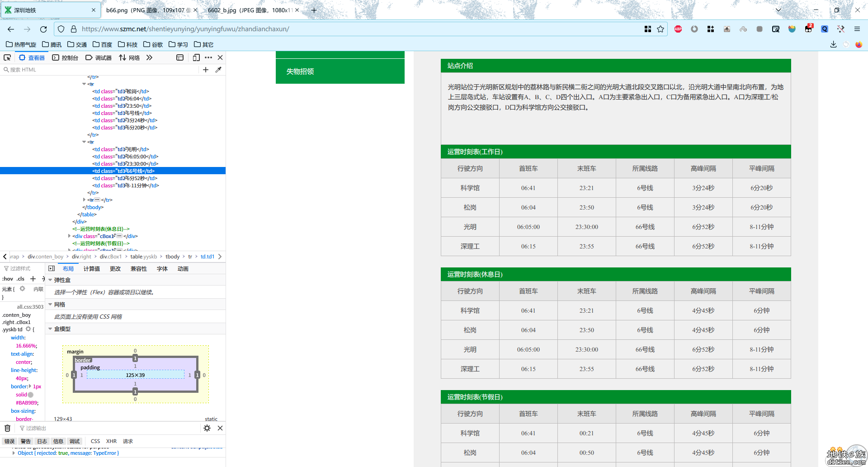The image size is (868, 467).
Task: Open Adblock Plus extension icon
Action: (x=678, y=29)
